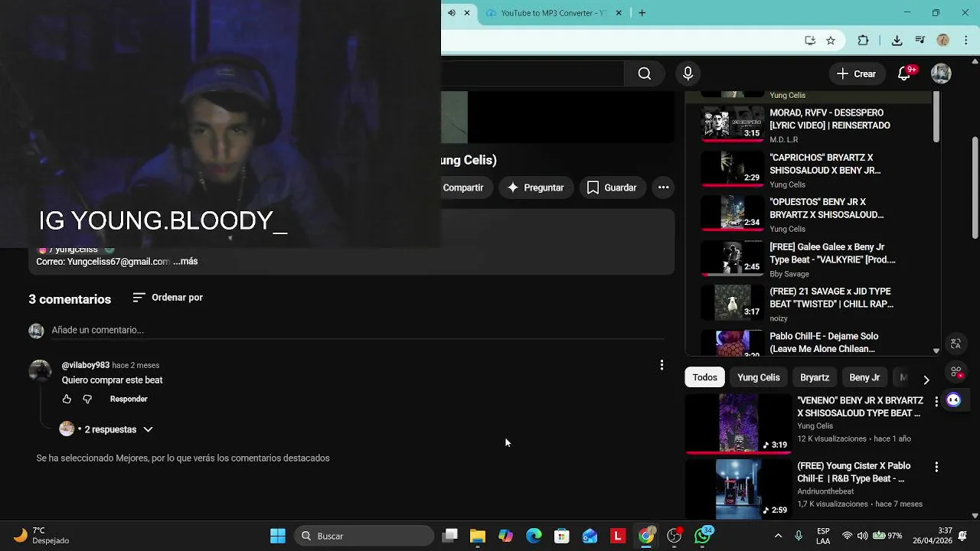Viewport: 980px width, 551px height.
Task: Open Microsoft Edge from the taskbar
Action: click(x=534, y=536)
